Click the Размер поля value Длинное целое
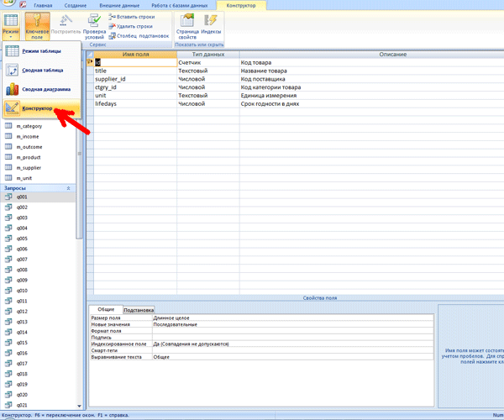The image size is (504, 420). 293,318
